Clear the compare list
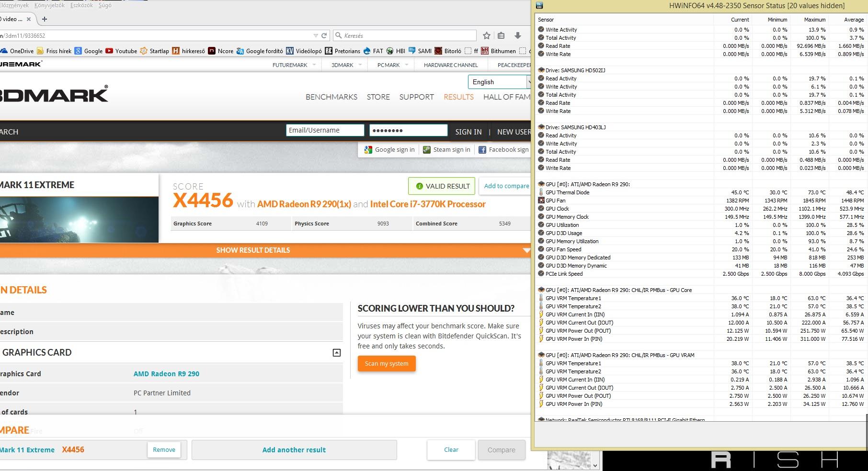 [451, 449]
